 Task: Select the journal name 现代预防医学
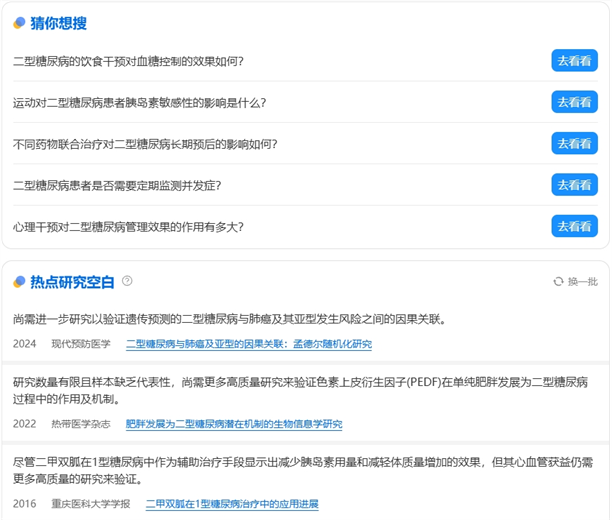[81, 344]
